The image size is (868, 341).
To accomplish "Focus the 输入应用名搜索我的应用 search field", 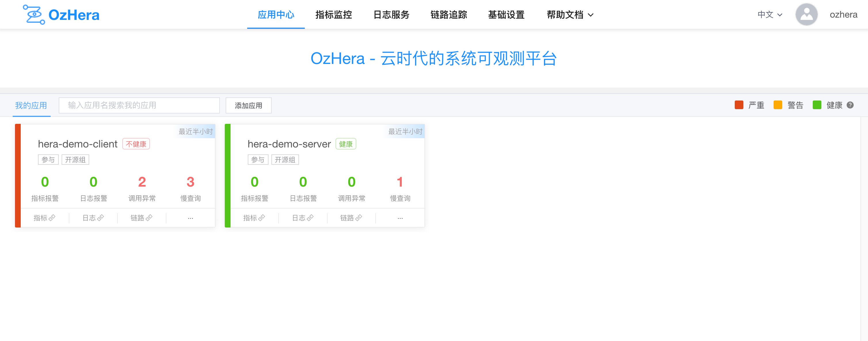I will point(139,106).
